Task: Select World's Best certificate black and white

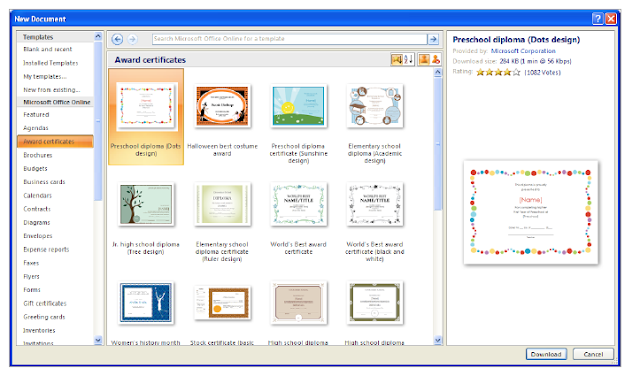Action: [x=375, y=204]
